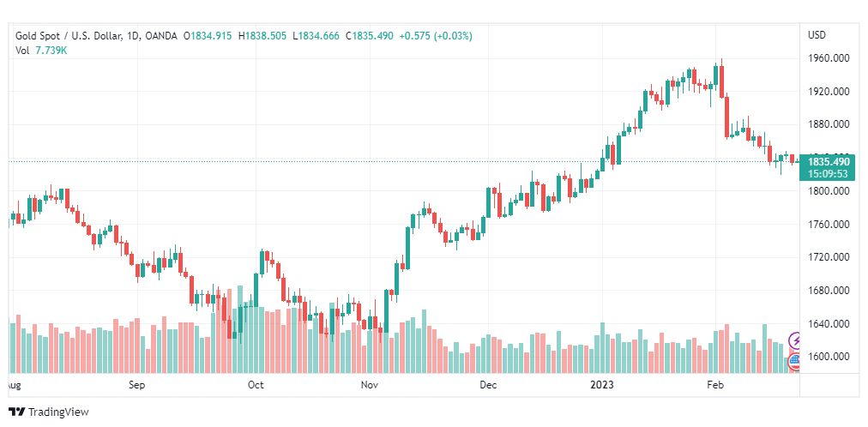Open the US flag economic event marker

(x=794, y=361)
